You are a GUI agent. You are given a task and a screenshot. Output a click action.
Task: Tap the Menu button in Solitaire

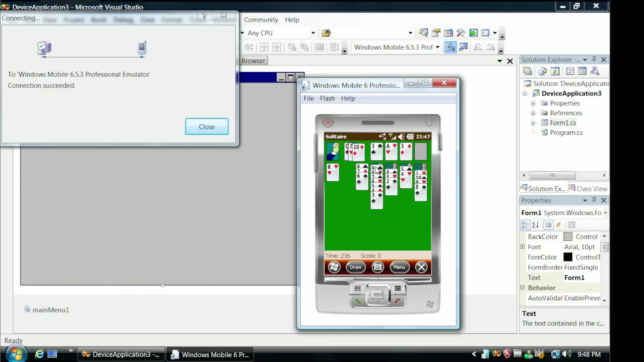[399, 267]
